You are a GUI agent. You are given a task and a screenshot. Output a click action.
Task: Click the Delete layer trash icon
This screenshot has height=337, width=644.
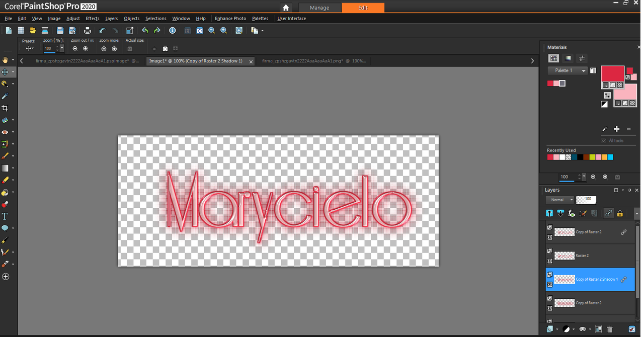coord(610,329)
